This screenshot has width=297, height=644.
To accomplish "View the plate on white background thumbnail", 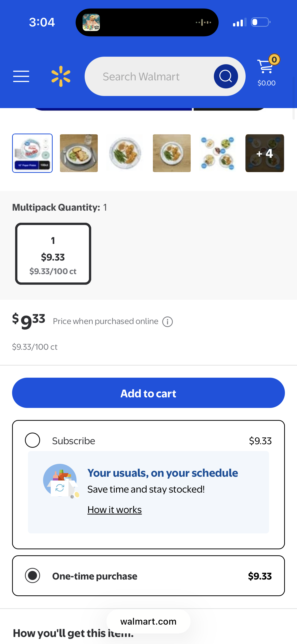I will point(125,153).
